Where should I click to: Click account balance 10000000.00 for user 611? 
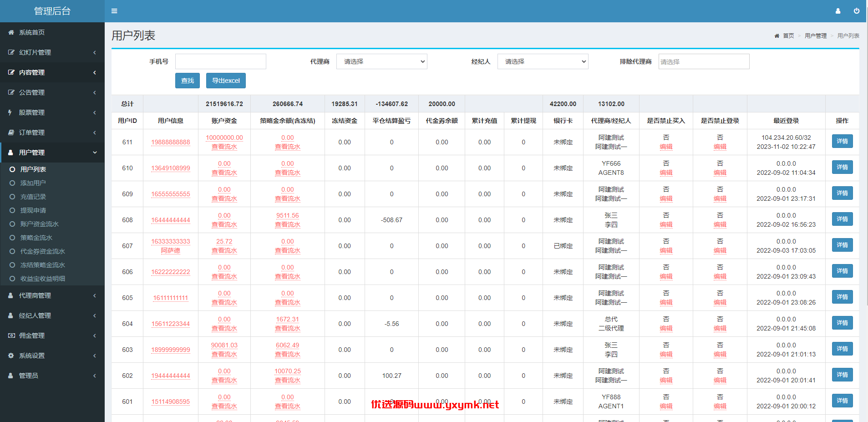[x=224, y=137]
